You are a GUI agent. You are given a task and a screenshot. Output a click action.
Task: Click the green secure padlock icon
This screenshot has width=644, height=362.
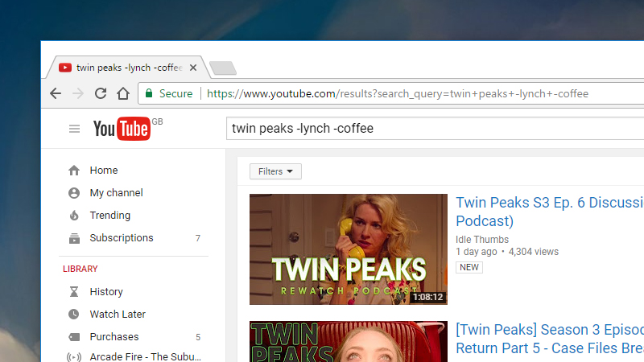tap(149, 93)
